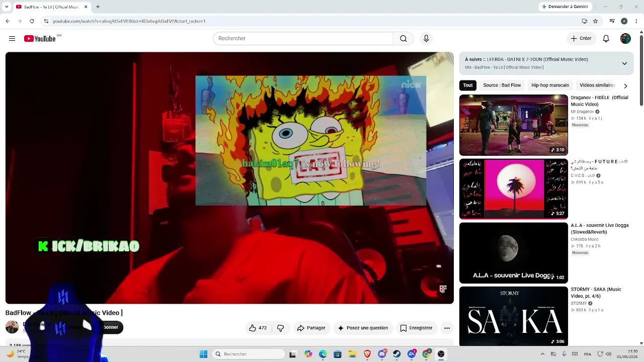Image resolution: width=644 pixels, height=362 pixels.
Task: Open the more actions ellipsis under video
Action: point(447,328)
